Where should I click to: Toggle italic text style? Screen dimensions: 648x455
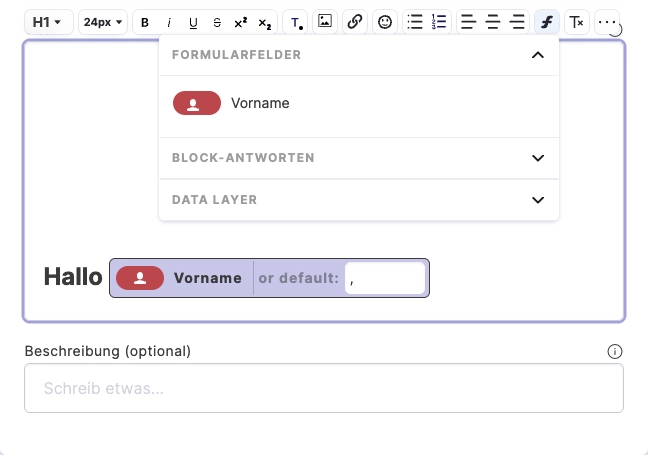(169, 22)
